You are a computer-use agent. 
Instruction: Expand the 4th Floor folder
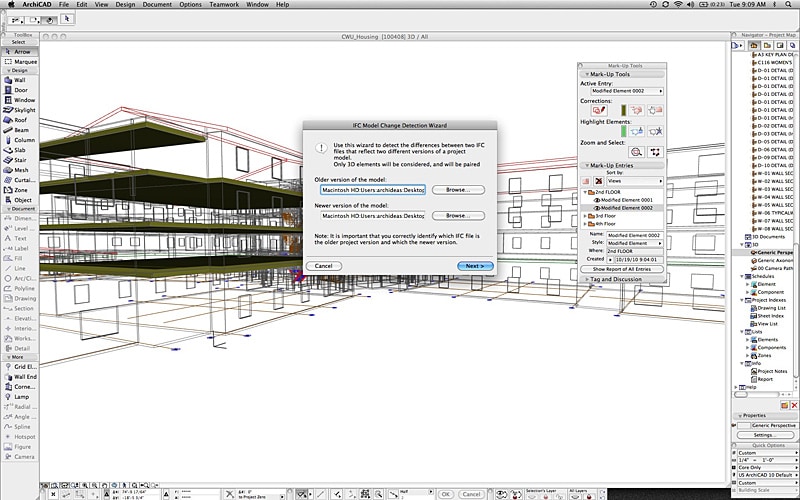pyautogui.click(x=585, y=224)
